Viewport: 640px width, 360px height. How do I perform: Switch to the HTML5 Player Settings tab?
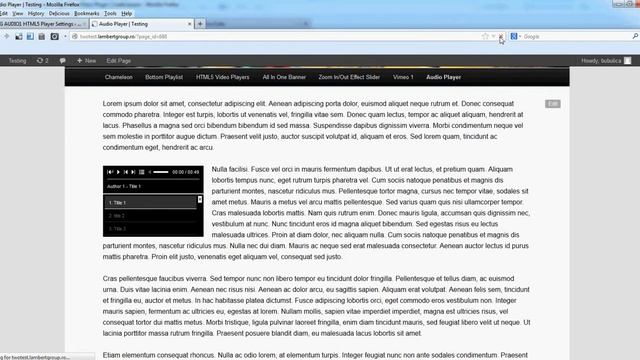click(x=43, y=24)
